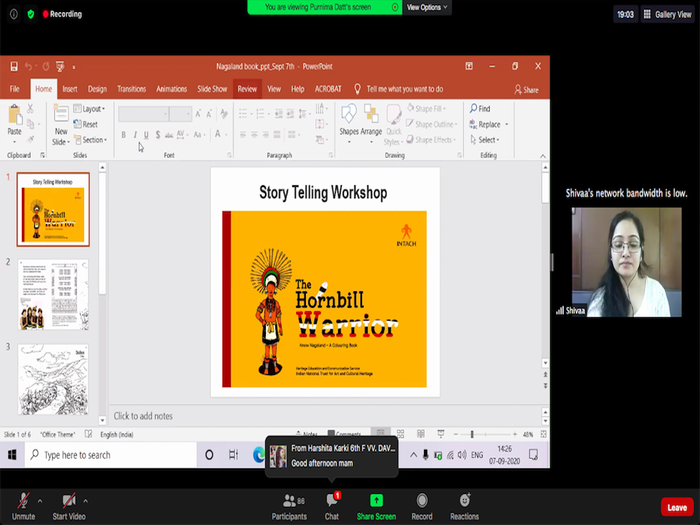Open Cortana circle icon on taskbar
Image resolution: width=700 pixels, height=525 pixels.
pos(209,455)
